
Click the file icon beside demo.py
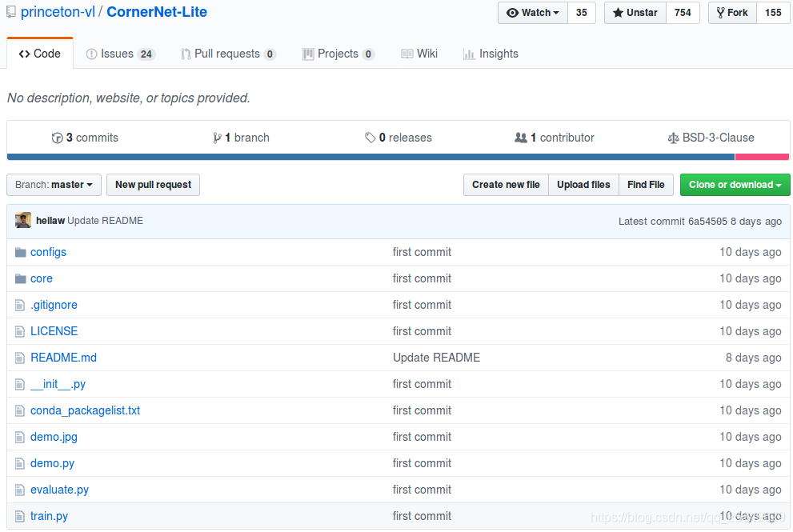(x=20, y=463)
